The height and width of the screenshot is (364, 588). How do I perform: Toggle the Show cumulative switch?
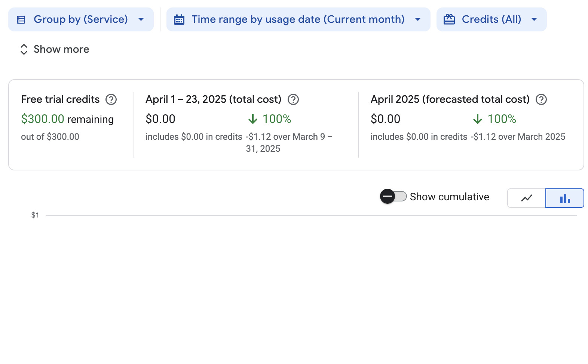point(393,196)
